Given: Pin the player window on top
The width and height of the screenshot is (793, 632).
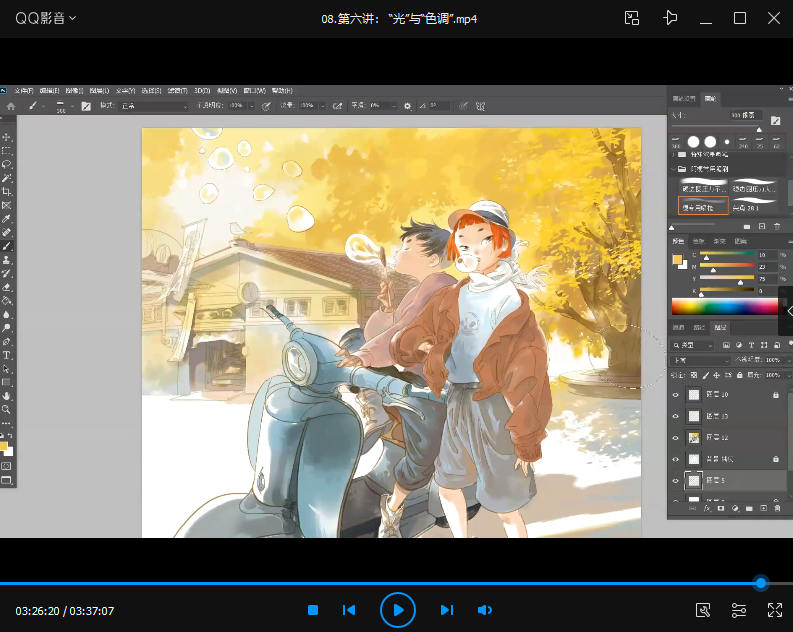Looking at the screenshot, I should (671, 18).
